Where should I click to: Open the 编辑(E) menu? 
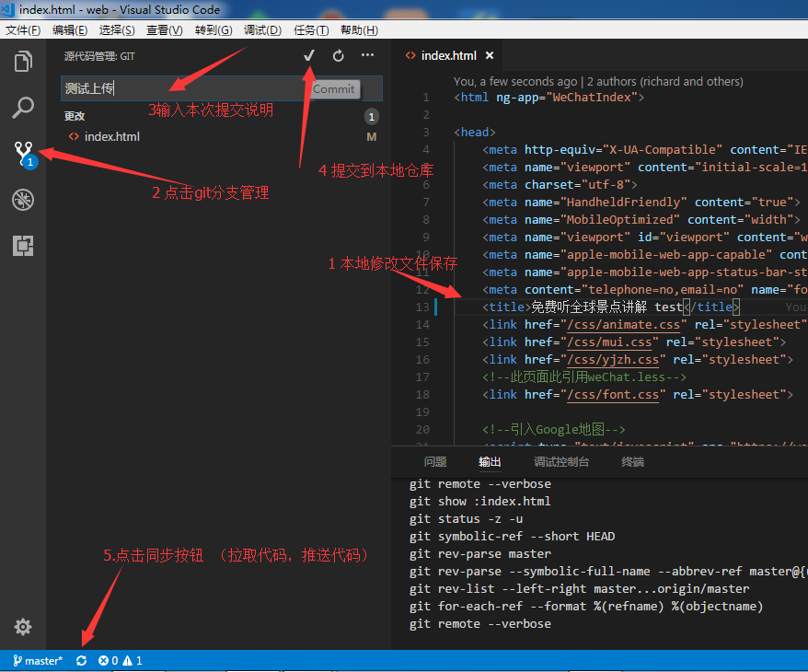[70, 29]
